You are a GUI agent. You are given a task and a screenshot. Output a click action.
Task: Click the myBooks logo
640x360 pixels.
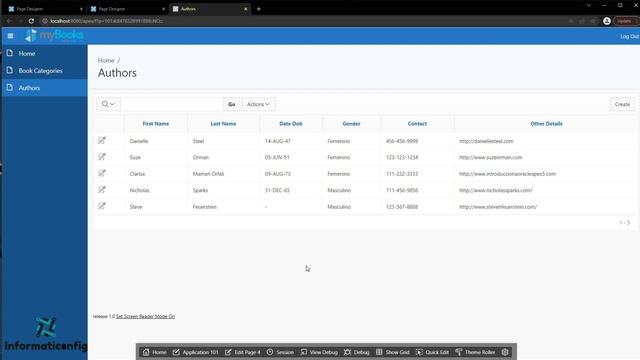tap(54, 36)
